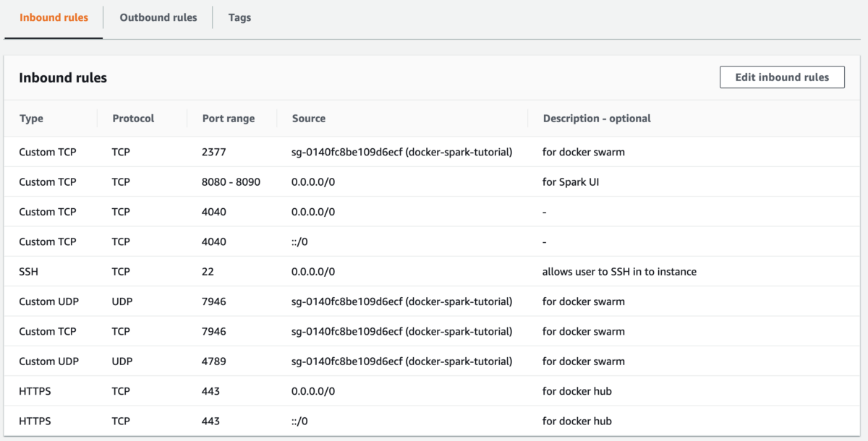Click the 'for docker swarm' description in 2377 row

[x=584, y=153]
